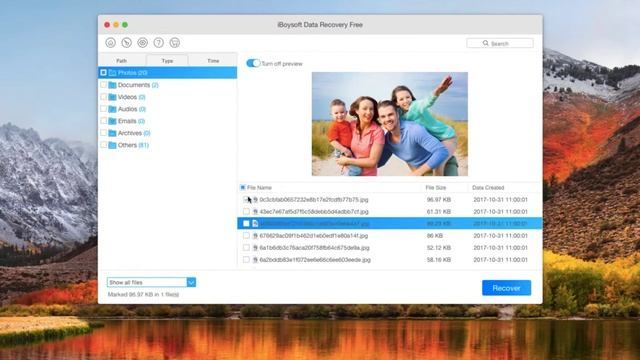This screenshot has width=640, height=360.
Task: Check the Documents category checkbox
Action: 103,85
